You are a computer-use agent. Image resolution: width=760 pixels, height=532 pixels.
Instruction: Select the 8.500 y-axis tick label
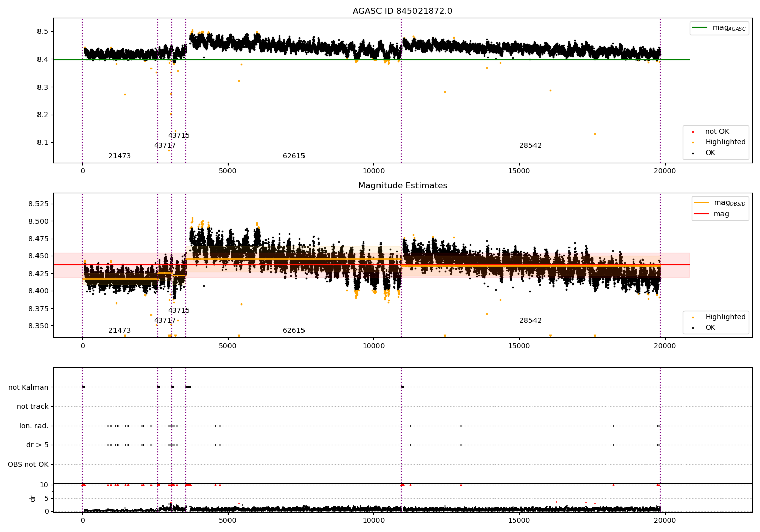pyautogui.click(x=39, y=221)
